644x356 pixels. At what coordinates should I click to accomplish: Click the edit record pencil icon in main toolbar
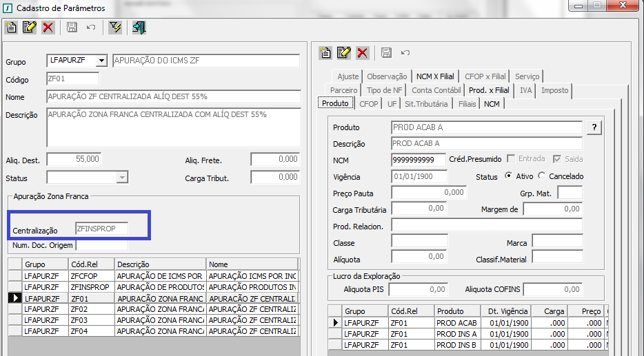(29, 28)
